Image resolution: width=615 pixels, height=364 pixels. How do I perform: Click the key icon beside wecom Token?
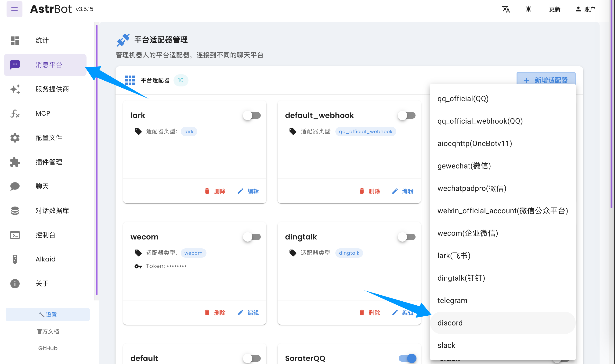point(138,266)
